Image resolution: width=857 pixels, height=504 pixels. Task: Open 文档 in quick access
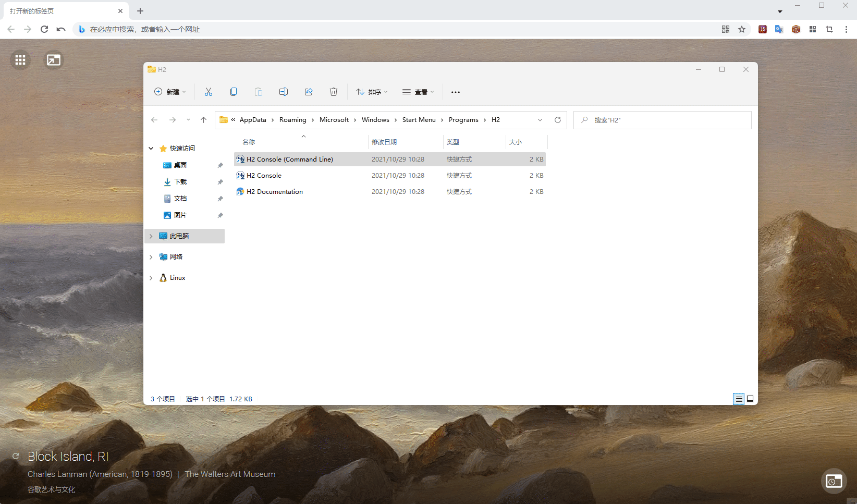[x=180, y=199]
